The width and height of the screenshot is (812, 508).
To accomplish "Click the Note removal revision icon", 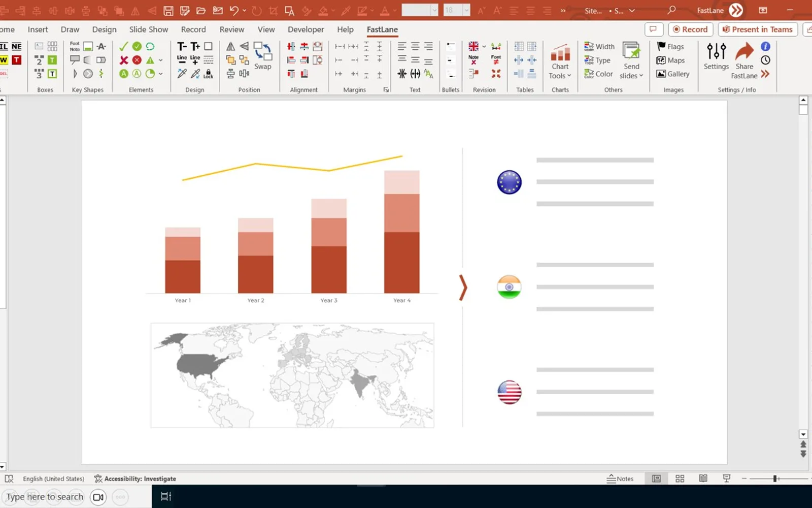I will coord(473,60).
